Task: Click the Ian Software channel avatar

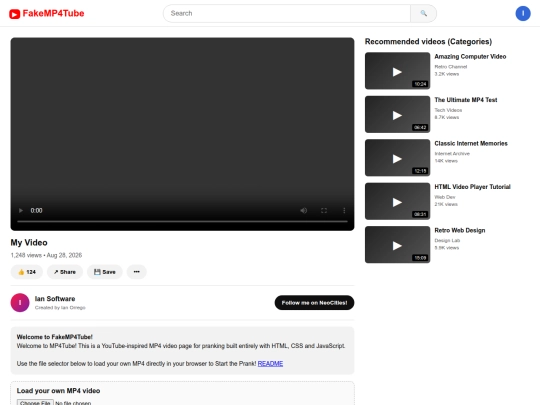Action: tap(20, 302)
